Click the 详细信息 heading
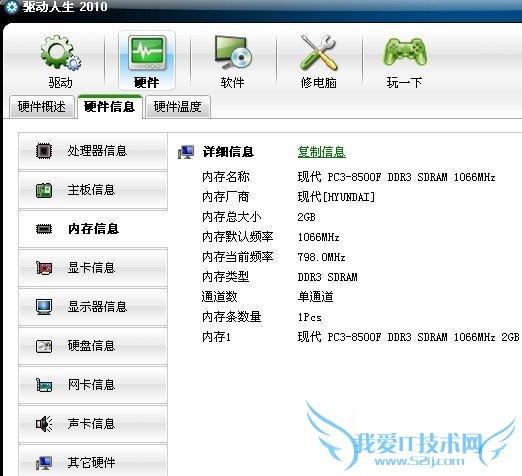The width and height of the screenshot is (522, 476). (228, 152)
